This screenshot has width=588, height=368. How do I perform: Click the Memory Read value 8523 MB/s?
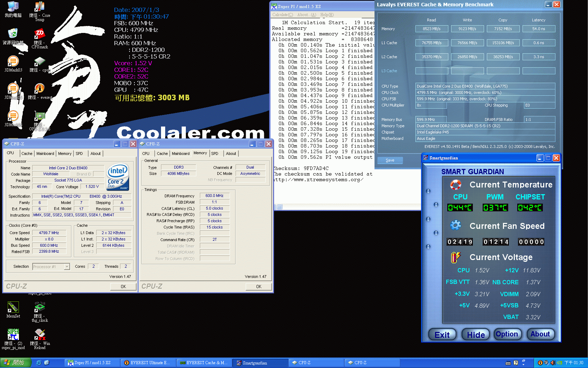click(x=432, y=29)
